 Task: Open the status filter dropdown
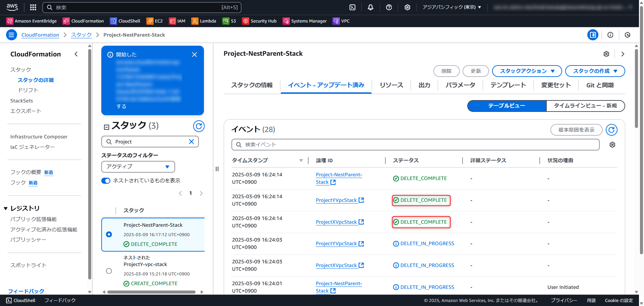(x=138, y=167)
